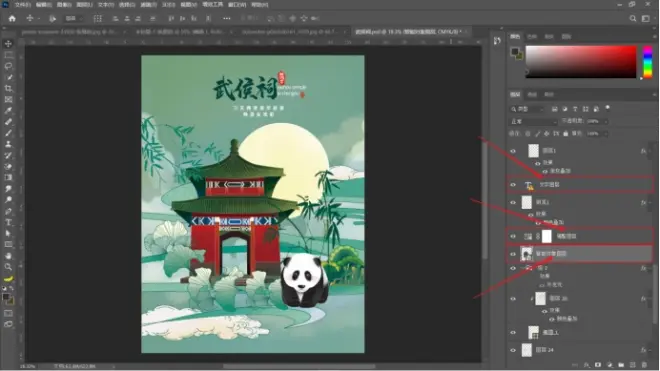Click the Home icon in options bar
The width and height of the screenshot is (660, 371).
(x=12, y=19)
